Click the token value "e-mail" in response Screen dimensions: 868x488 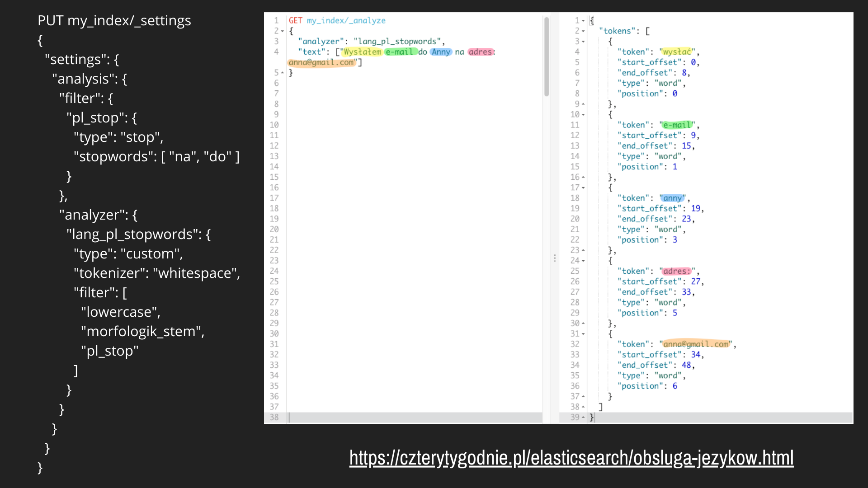[x=677, y=125]
